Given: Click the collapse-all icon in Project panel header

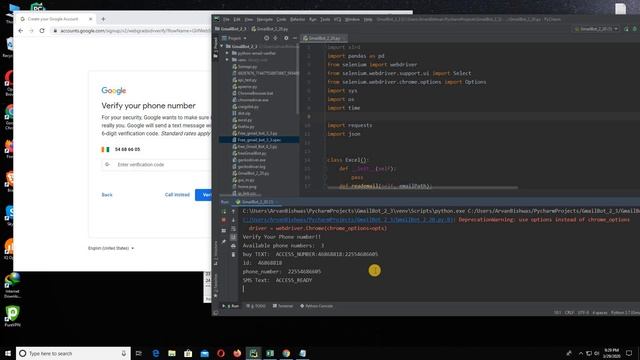Looking at the screenshot, I should [276, 38].
